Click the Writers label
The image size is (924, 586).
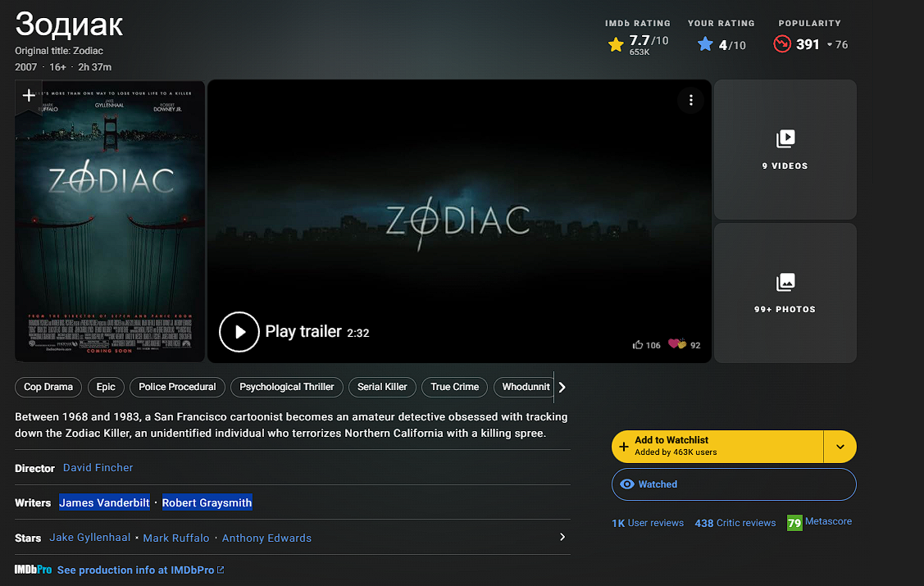(x=33, y=503)
